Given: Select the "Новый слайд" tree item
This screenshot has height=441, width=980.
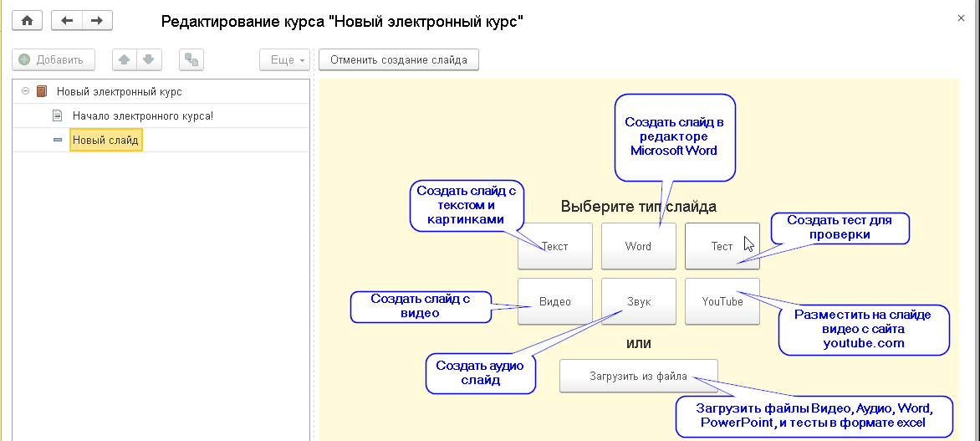Looking at the screenshot, I should [105, 140].
